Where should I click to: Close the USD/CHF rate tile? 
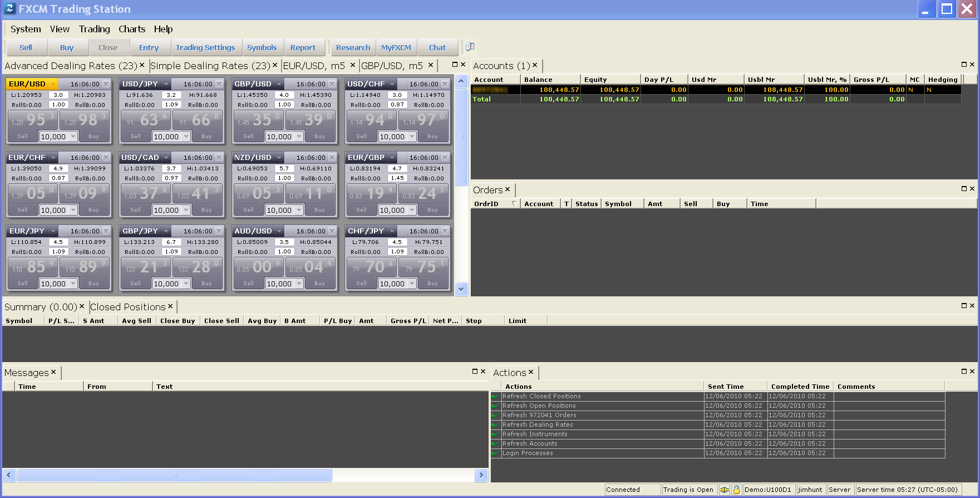tap(445, 84)
